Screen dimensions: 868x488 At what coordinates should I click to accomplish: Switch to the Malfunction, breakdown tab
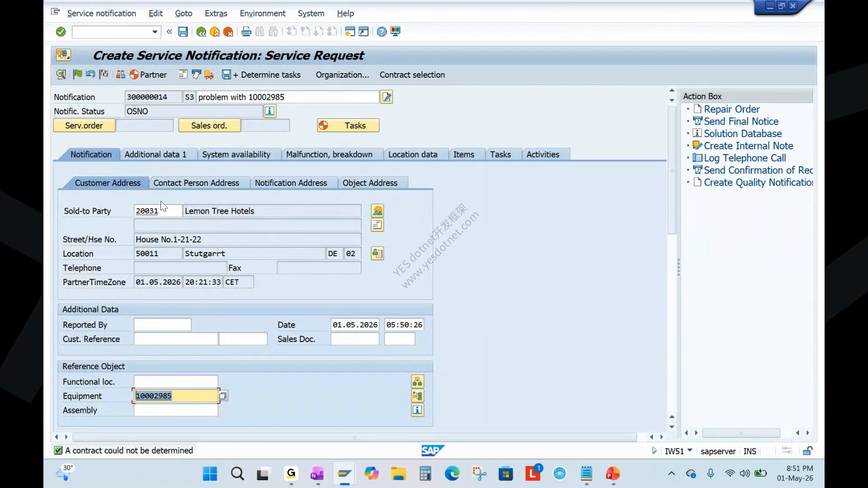pyautogui.click(x=329, y=155)
